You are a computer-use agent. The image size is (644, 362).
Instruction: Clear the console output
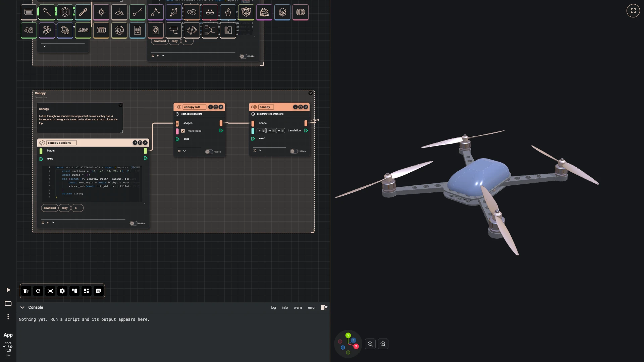click(x=324, y=307)
